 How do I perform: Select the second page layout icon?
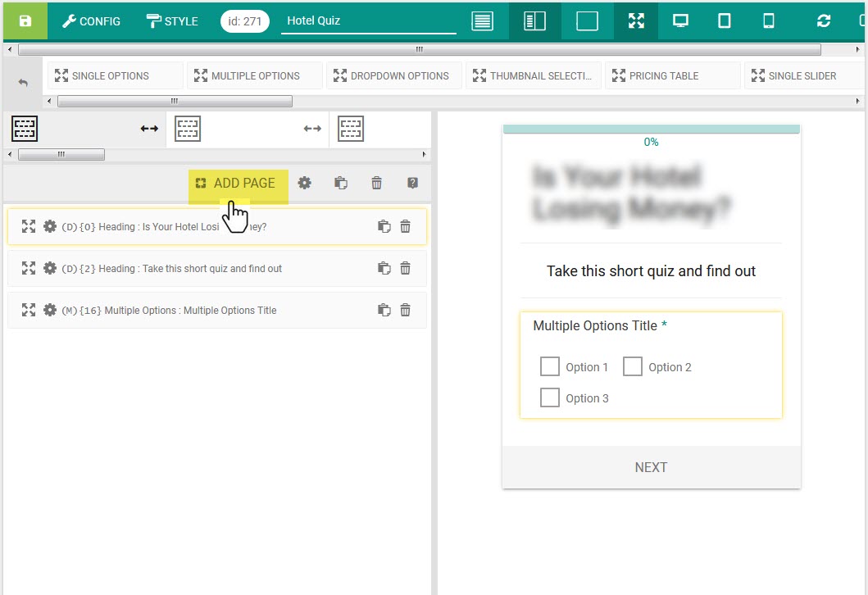tap(188, 129)
